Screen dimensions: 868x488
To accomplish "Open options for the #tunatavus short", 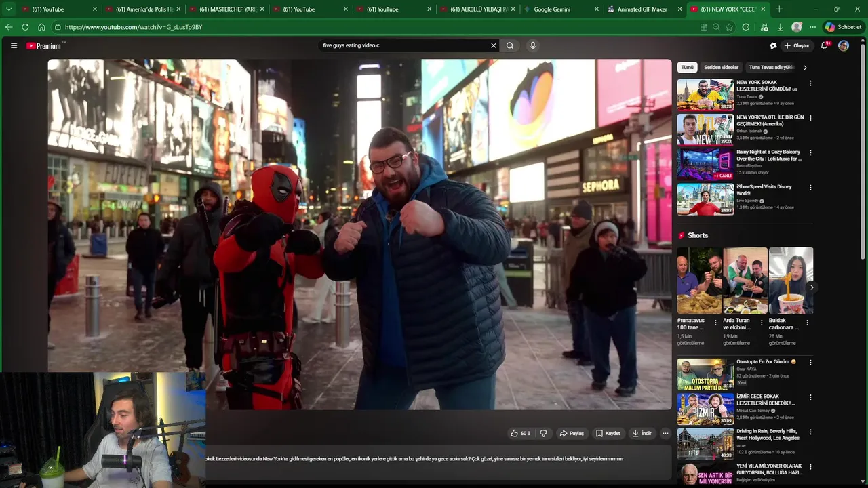I will point(715,323).
